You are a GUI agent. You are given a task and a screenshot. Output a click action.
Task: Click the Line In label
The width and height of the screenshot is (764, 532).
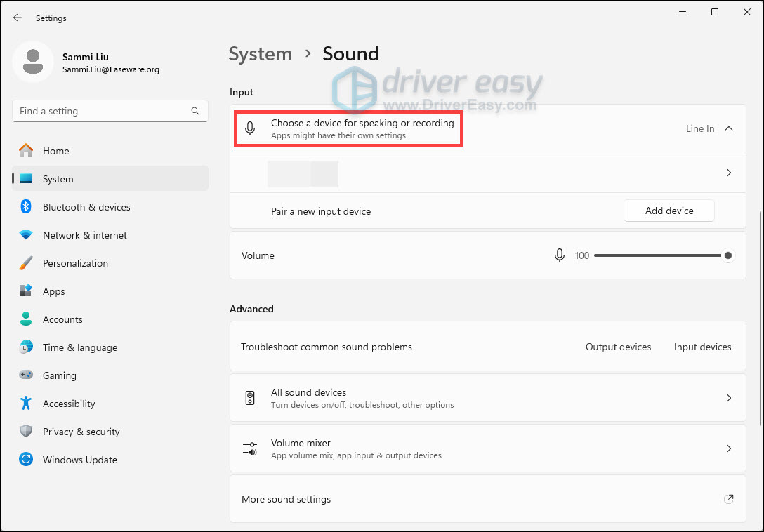pyautogui.click(x=700, y=128)
